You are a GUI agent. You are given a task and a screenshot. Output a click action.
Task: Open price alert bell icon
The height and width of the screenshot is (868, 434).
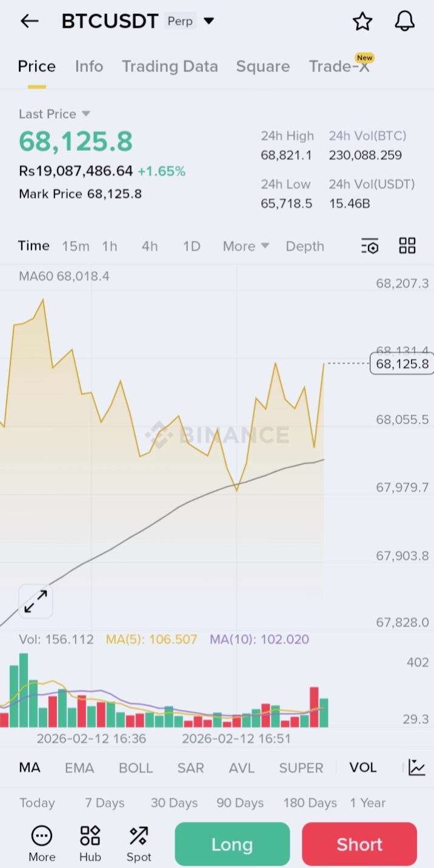click(x=404, y=21)
